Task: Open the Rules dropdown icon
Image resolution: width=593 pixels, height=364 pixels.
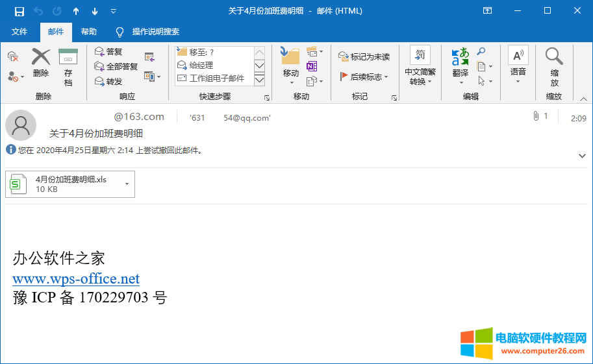Action: [314, 52]
